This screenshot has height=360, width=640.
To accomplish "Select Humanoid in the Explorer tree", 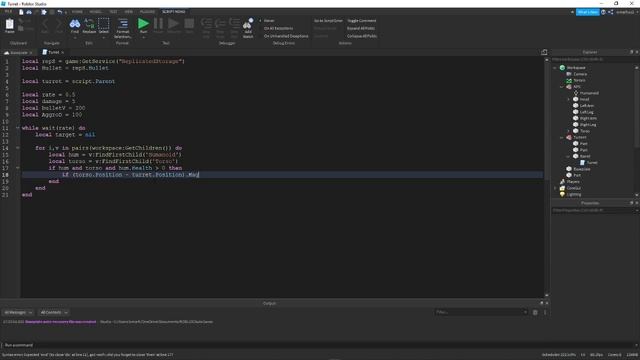I will pyautogui.click(x=589, y=93).
